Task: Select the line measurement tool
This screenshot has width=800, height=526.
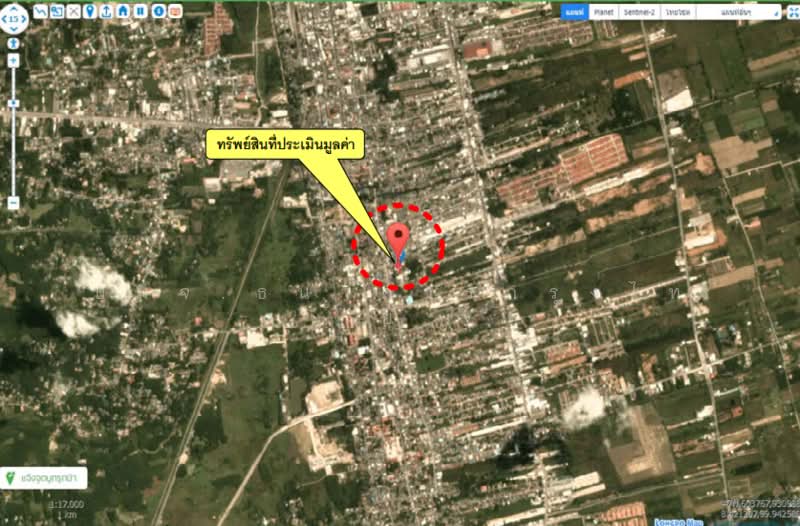Action: click(x=39, y=11)
